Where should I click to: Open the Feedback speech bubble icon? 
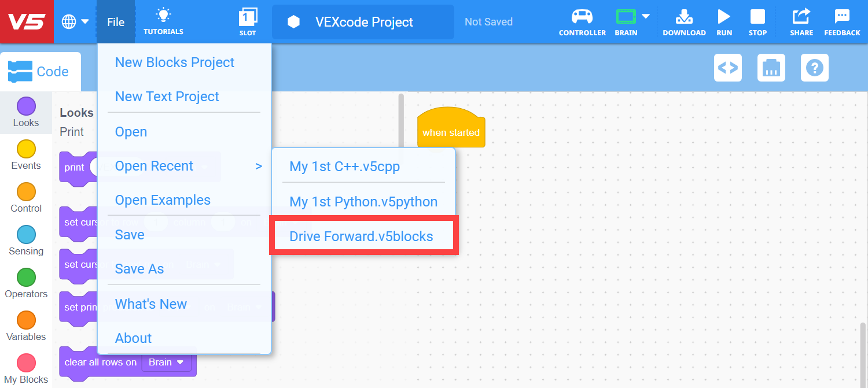point(842,17)
